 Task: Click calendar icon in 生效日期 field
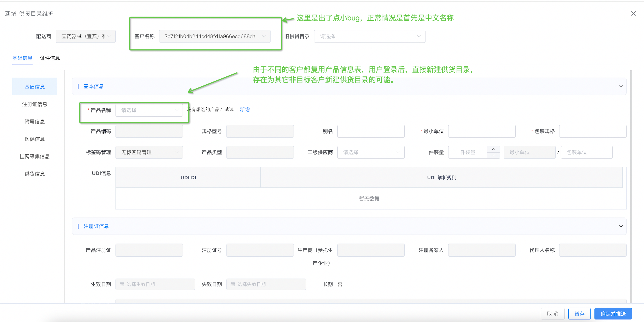[x=122, y=284]
